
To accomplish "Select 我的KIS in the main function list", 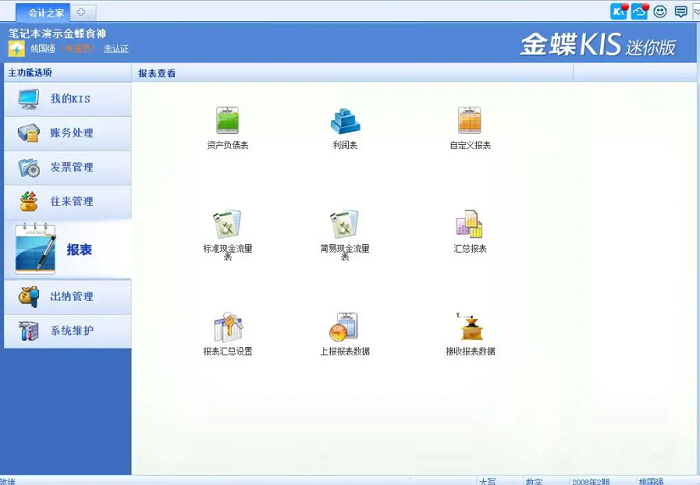I will 68,99.
